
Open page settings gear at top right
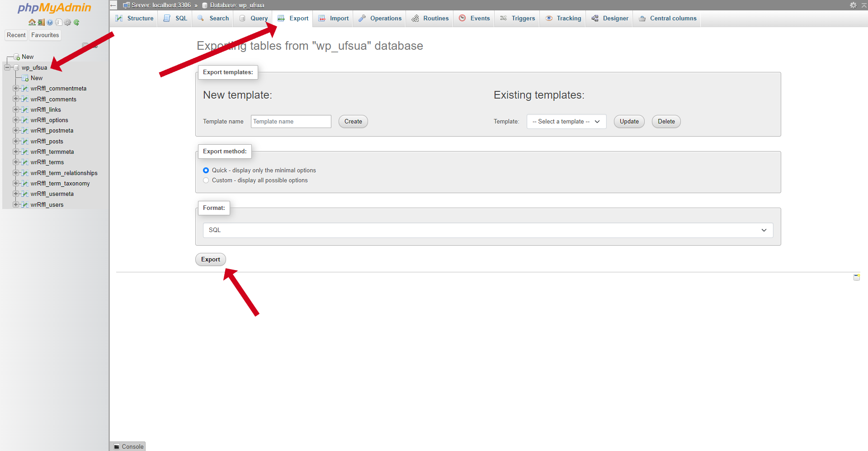coord(853,5)
